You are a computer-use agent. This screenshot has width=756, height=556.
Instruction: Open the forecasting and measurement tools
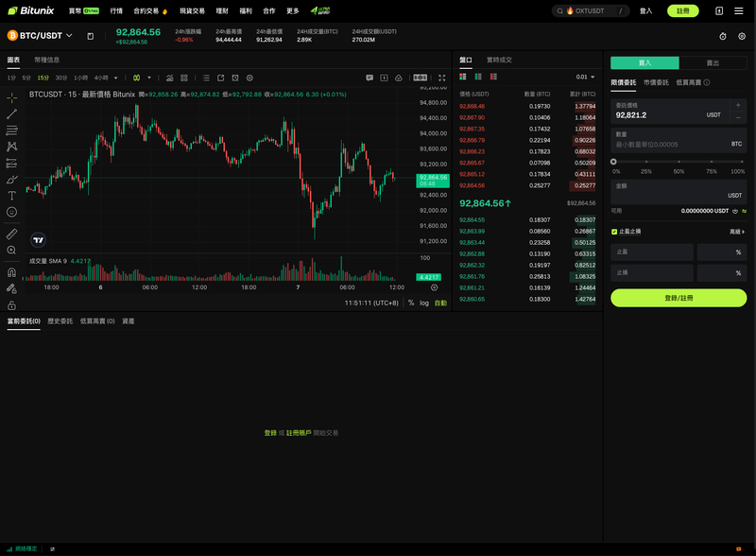(x=12, y=164)
